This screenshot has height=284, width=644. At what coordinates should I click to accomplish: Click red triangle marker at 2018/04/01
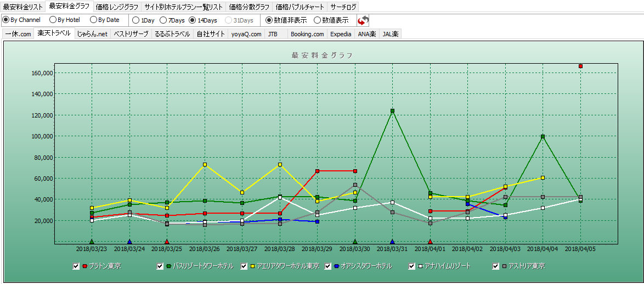pyautogui.click(x=430, y=242)
